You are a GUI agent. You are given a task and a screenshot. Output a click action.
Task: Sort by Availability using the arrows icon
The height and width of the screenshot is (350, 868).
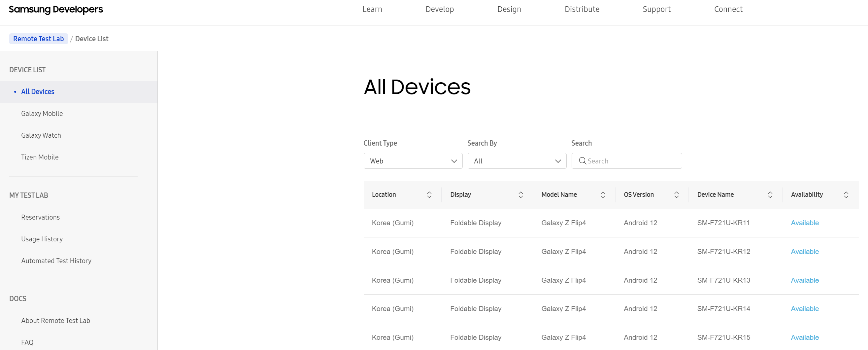point(846,194)
